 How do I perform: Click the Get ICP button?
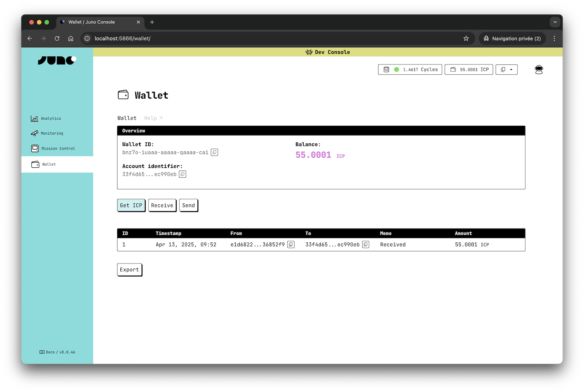click(x=131, y=205)
